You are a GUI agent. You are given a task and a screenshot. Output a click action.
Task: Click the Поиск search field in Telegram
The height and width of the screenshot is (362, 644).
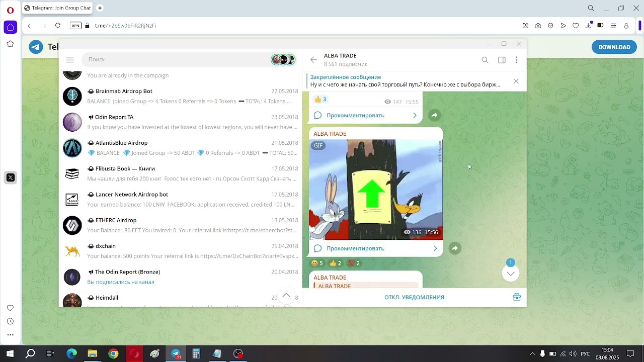click(x=176, y=59)
